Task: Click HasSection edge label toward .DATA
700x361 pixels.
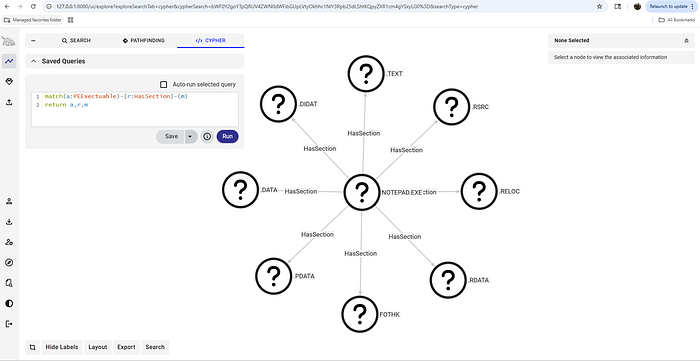Action: click(x=301, y=191)
